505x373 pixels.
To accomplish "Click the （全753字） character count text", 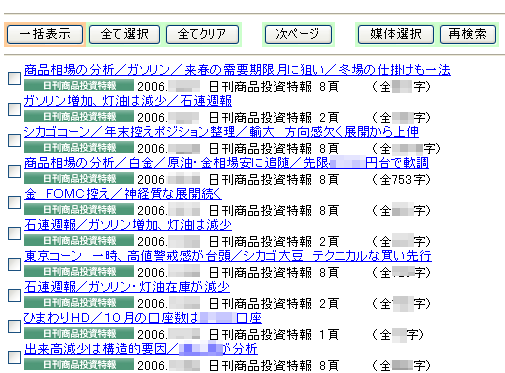I will pyautogui.click(x=401, y=180).
